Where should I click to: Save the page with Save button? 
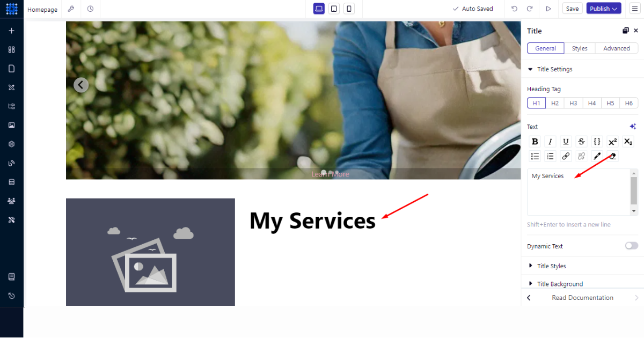pyautogui.click(x=573, y=9)
